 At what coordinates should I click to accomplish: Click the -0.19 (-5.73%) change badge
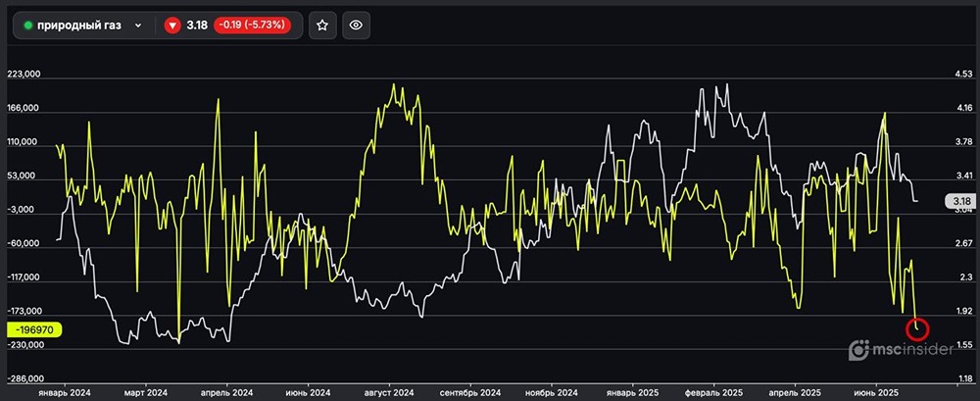pyautogui.click(x=253, y=25)
